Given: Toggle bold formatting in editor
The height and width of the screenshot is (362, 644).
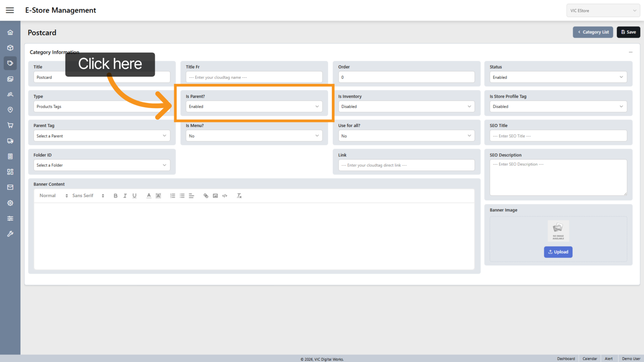Looking at the screenshot, I should (x=115, y=196).
